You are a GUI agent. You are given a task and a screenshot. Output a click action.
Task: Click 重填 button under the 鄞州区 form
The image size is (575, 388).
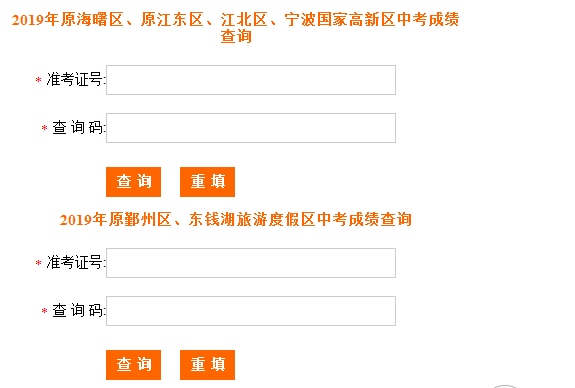point(207,365)
